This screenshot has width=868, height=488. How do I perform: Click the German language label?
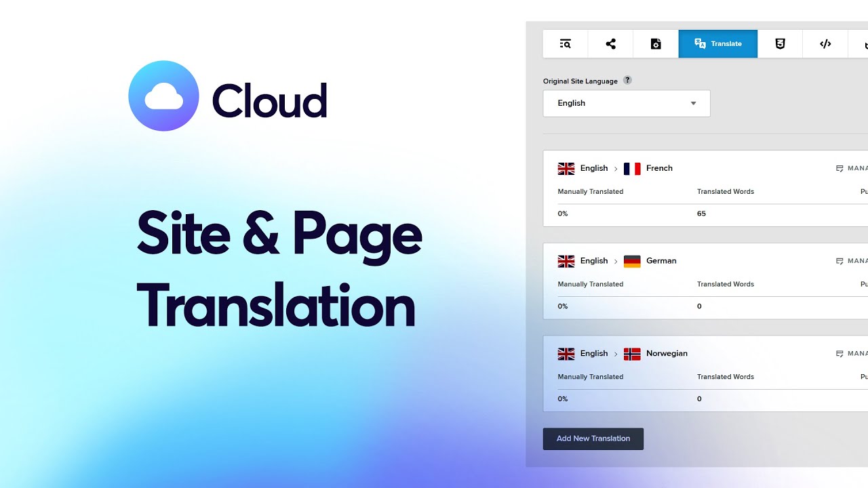[661, 261]
